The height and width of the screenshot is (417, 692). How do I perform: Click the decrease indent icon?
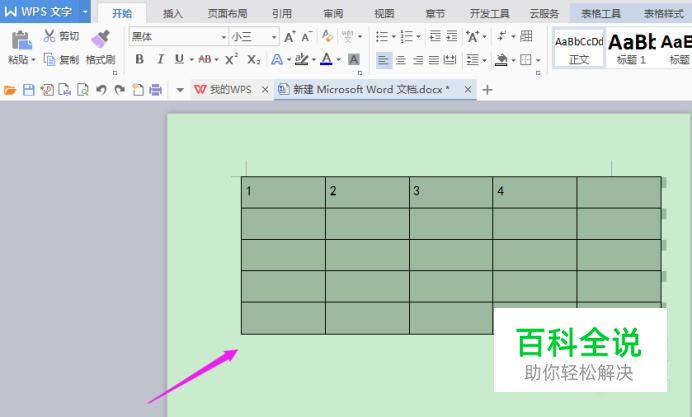tap(435, 36)
